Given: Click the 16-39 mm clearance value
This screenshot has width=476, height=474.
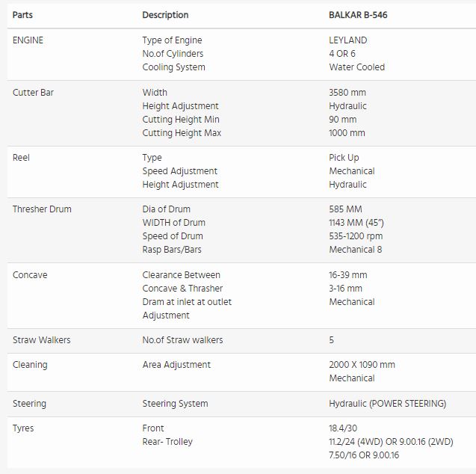Looking at the screenshot, I should (x=349, y=275).
